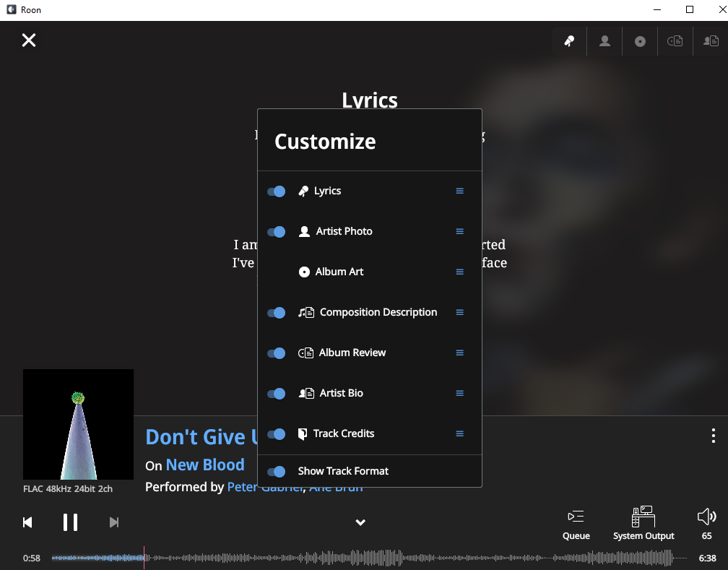Open the New Blood album link
The height and width of the screenshot is (570, 728).
(205, 465)
